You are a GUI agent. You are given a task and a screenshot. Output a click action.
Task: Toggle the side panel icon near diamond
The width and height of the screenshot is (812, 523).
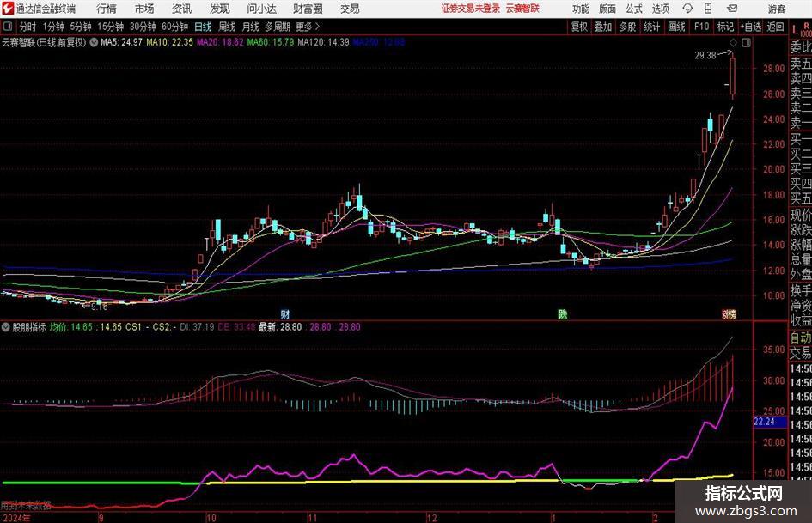point(746,42)
